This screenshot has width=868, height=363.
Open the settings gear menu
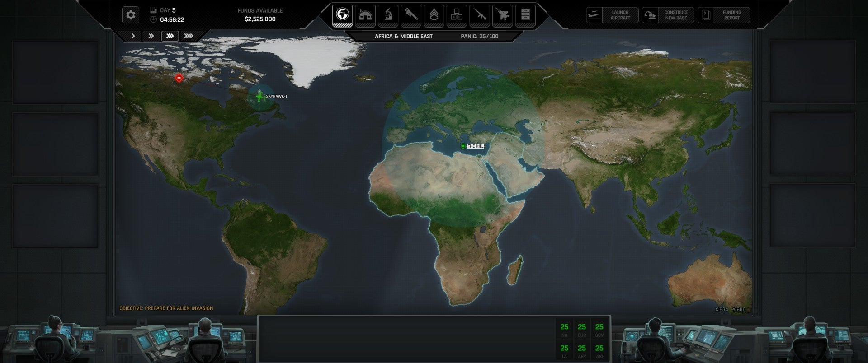[131, 15]
